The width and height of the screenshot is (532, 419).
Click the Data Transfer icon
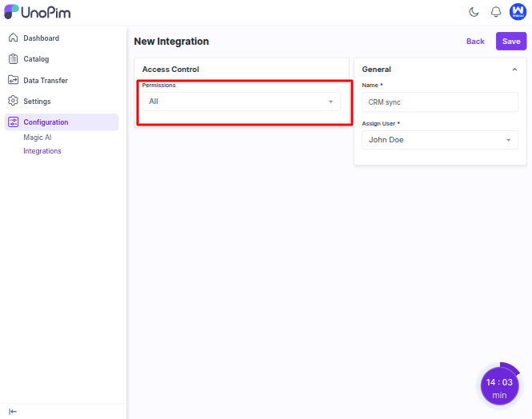tap(13, 80)
